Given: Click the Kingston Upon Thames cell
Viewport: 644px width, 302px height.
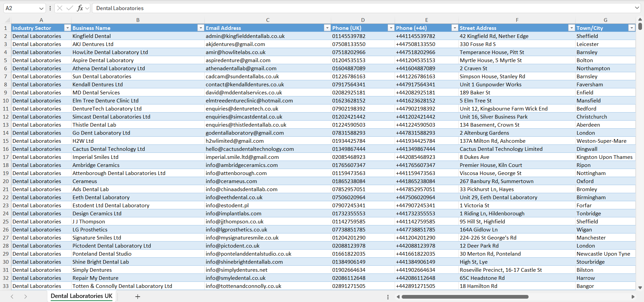Looking at the screenshot, I should pyautogui.click(x=605, y=157).
